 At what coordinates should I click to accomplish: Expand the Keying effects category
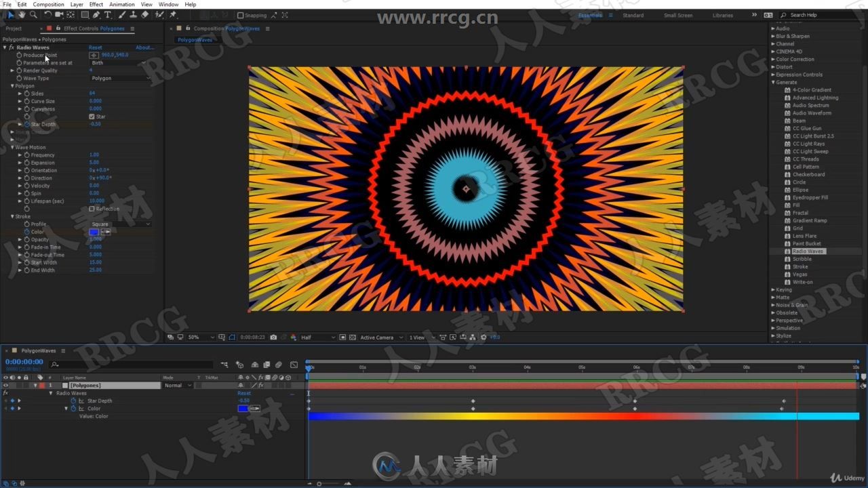pyautogui.click(x=774, y=289)
